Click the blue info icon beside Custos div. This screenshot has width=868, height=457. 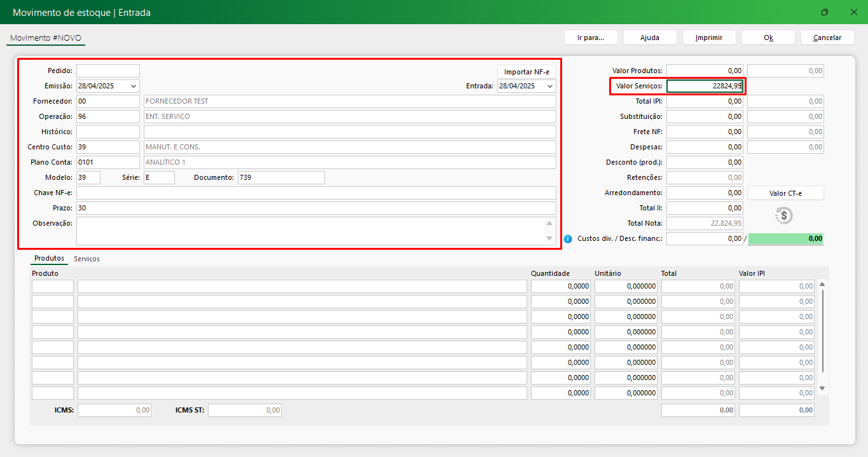(x=568, y=239)
